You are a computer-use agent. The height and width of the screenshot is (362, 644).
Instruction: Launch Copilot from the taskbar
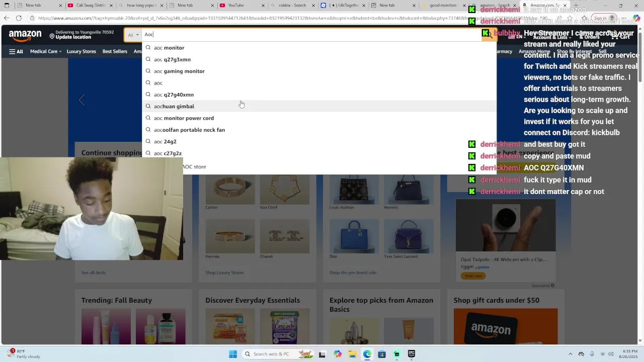(338, 354)
